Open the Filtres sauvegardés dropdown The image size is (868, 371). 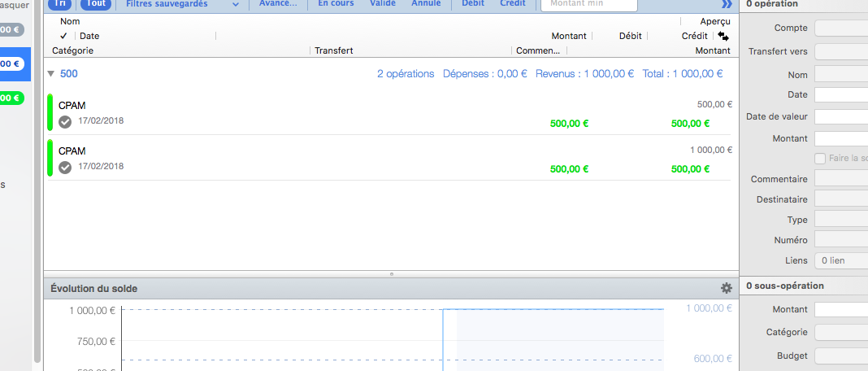click(182, 4)
